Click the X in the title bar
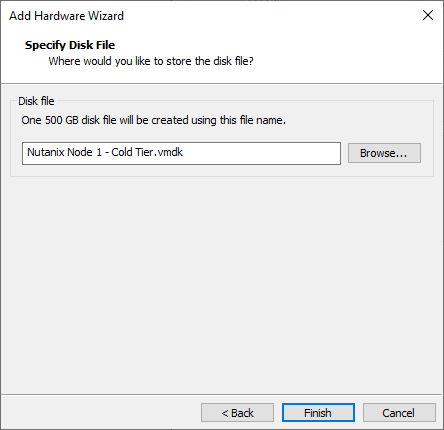 coord(428,15)
